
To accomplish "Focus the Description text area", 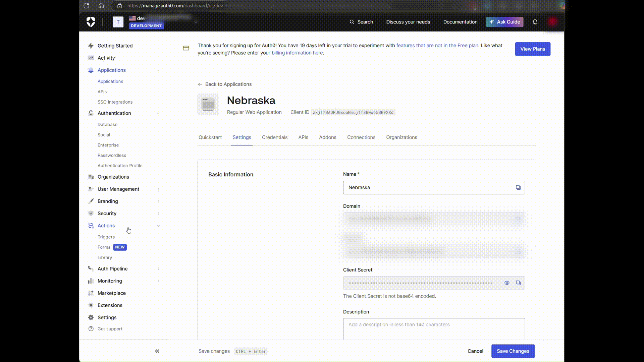I will point(434,329).
